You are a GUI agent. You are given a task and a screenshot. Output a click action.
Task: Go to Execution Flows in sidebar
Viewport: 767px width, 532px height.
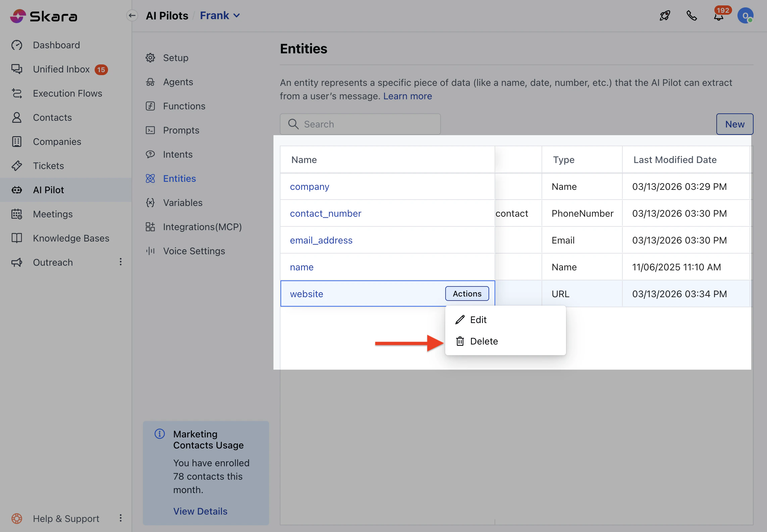point(67,93)
